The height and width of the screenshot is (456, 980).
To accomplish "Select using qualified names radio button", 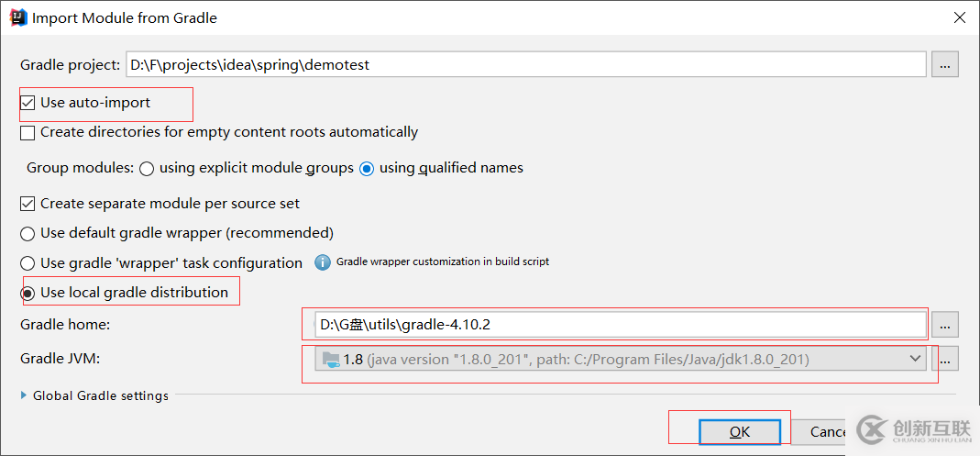I will click(367, 169).
